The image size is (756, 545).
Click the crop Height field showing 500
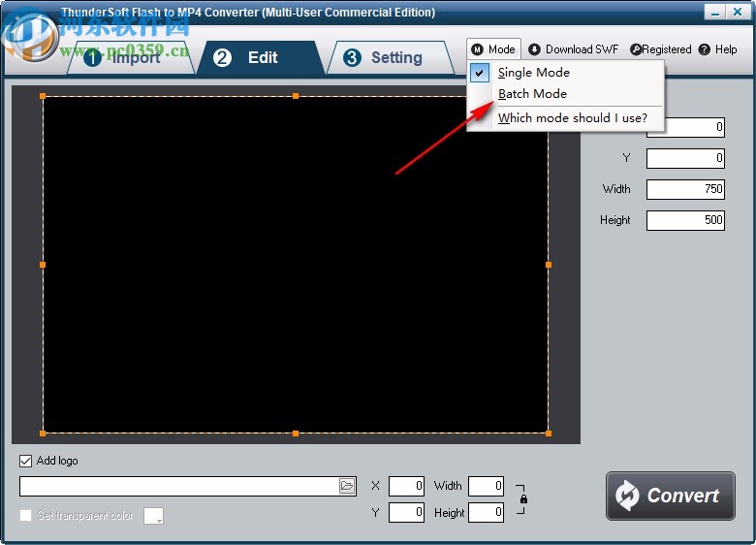pos(685,220)
